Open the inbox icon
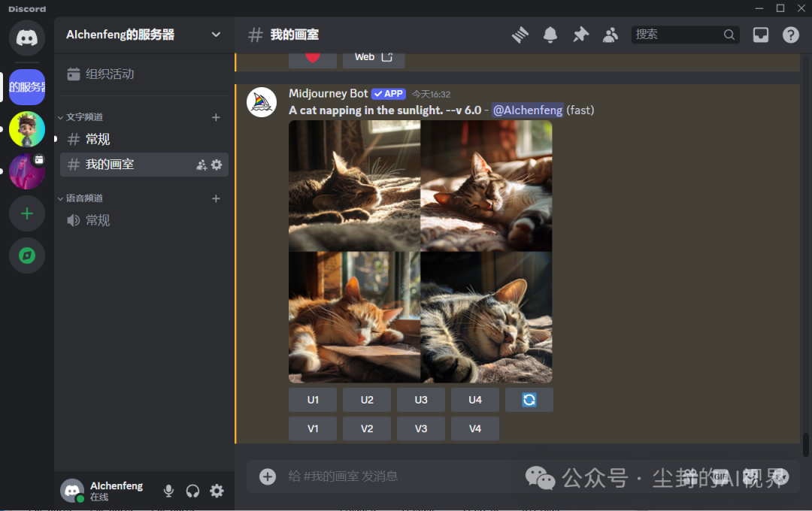The image size is (812, 511). click(760, 35)
